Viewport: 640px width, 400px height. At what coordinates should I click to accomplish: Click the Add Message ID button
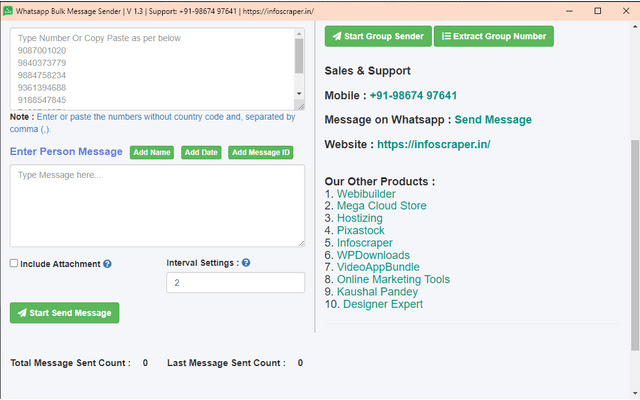(260, 152)
